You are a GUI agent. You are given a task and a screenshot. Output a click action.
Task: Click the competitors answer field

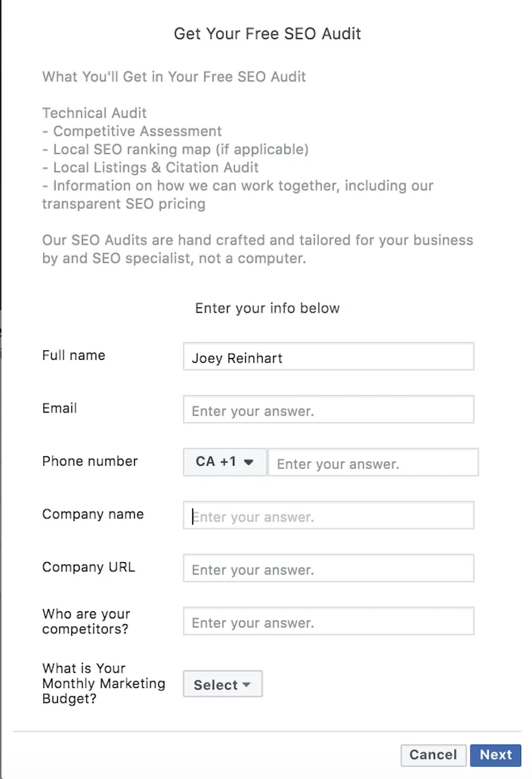[329, 621]
